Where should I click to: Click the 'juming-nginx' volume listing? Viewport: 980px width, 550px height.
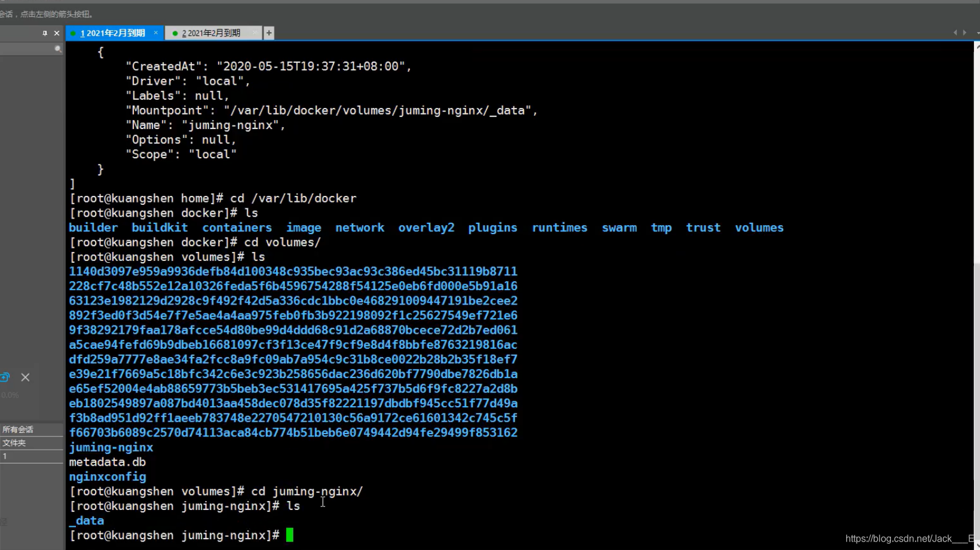click(x=111, y=447)
